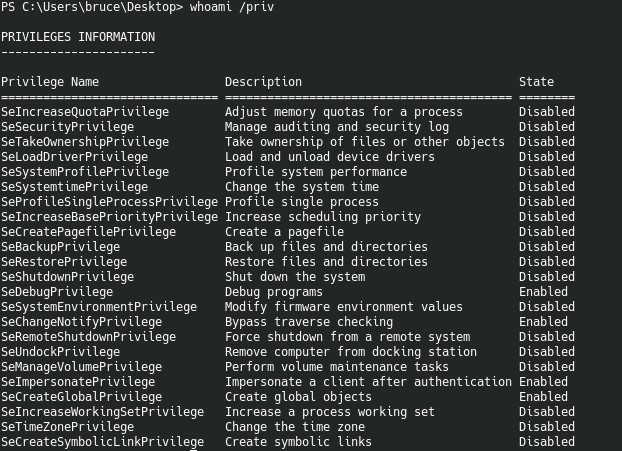Click SeCreateGlobalPrivilege in the list

click(x=82, y=397)
